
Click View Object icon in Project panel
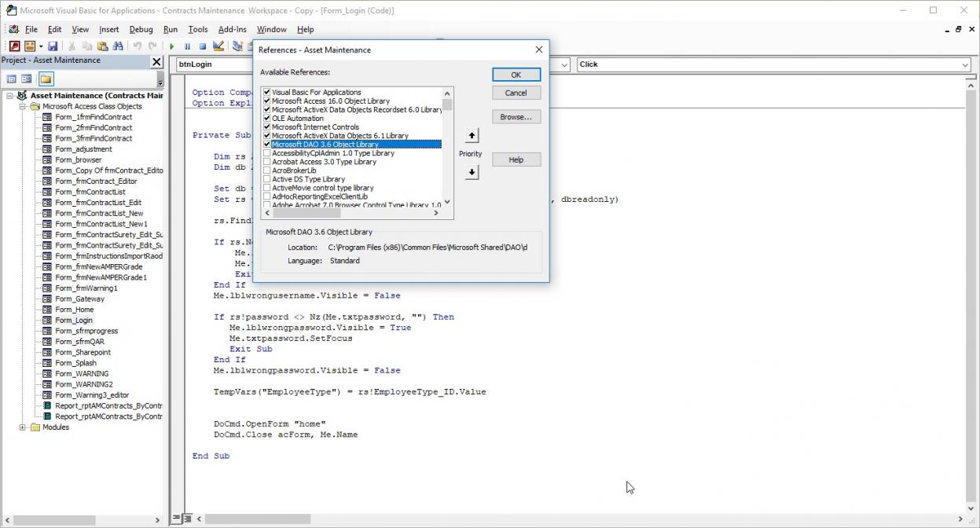click(27, 79)
